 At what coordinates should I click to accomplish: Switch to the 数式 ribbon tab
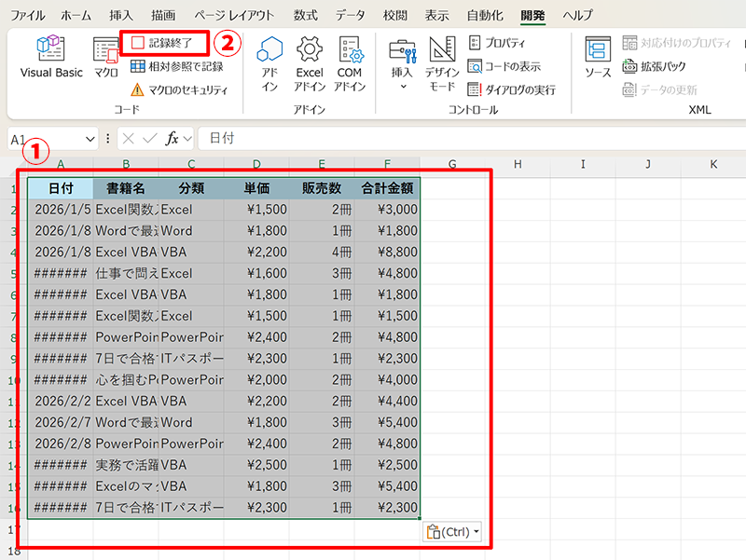pyautogui.click(x=304, y=16)
